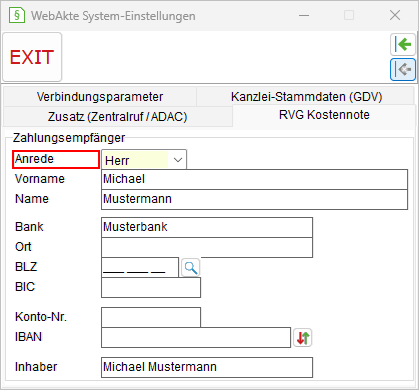This screenshot has width=419, height=390.
Task: Click the red EXIT button
Action: coord(32,57)
